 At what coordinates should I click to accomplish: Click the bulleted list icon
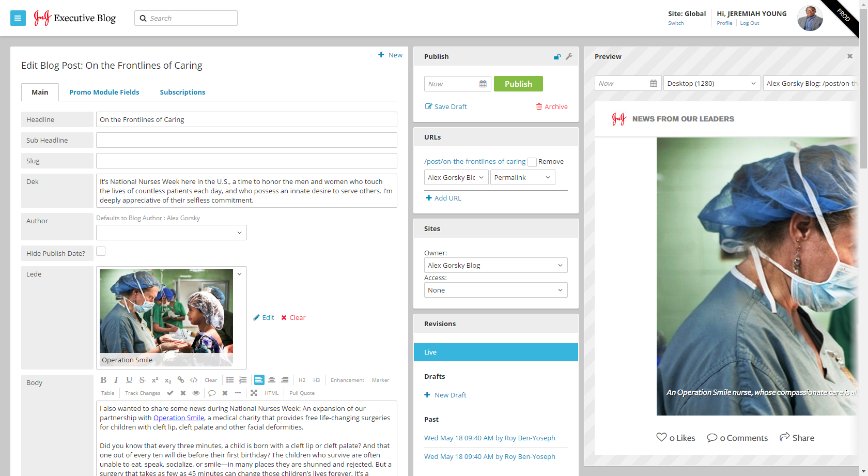[230, 380]
